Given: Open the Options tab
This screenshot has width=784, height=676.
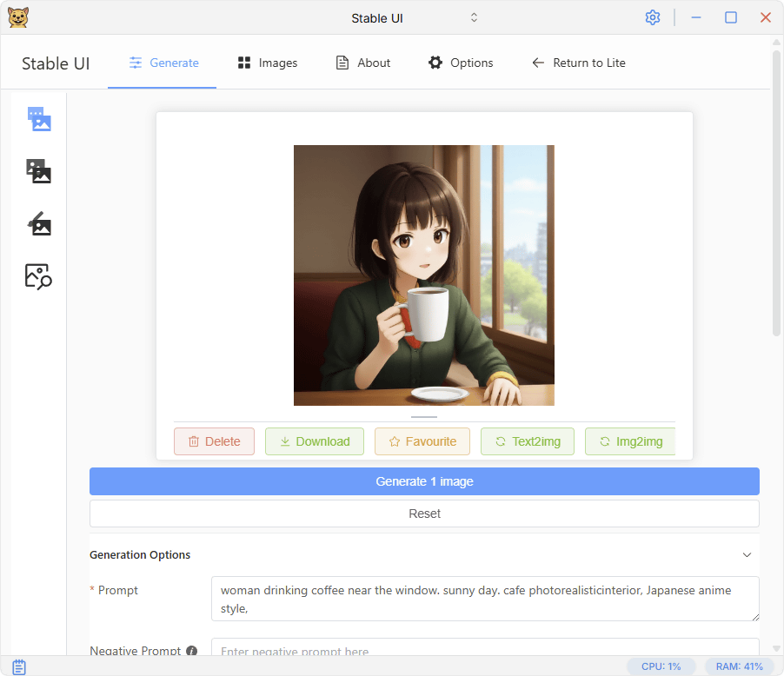Looking at the screenshot, I should click(461, 63).
